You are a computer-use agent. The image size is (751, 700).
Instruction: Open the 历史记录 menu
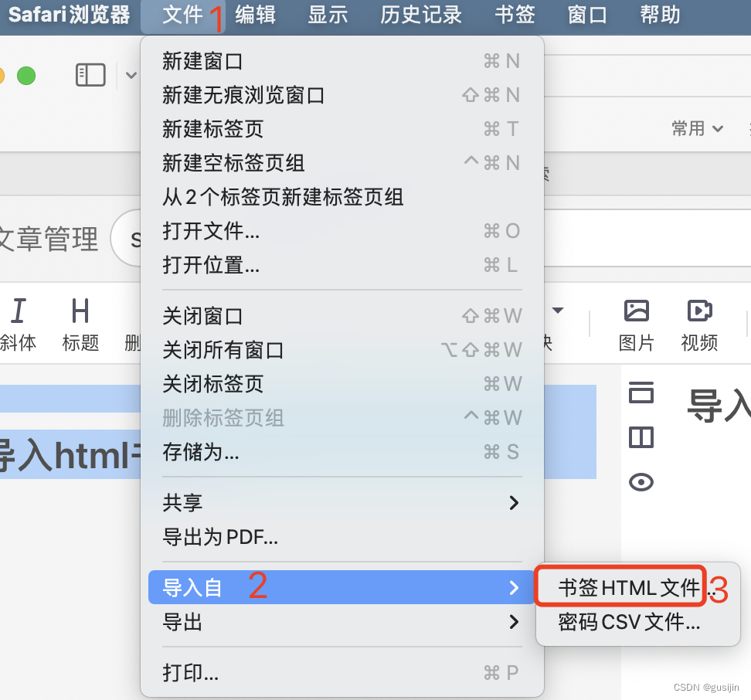pyautogui.click(x=421, y=15)
